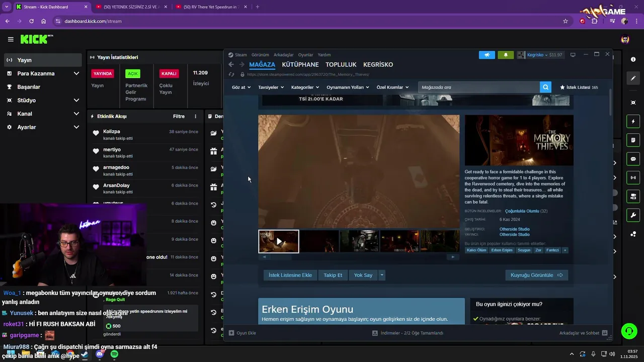The height and width of the screenshot is (362, 644).
Task: Open the Arkadaşlar menu in Steam
Action: (284, 55)
